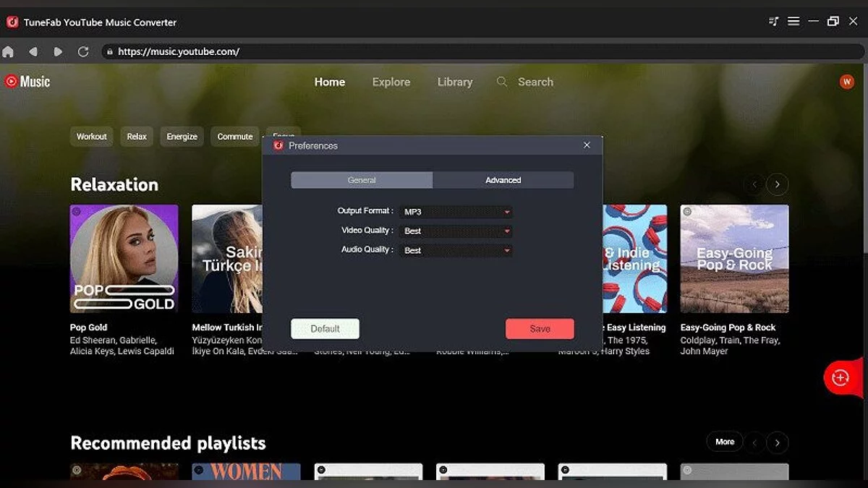The height and width of the screenshot is (488, 868).
Task: Click the TuneFab app logo in the title bar
Action: pos(12,22)
